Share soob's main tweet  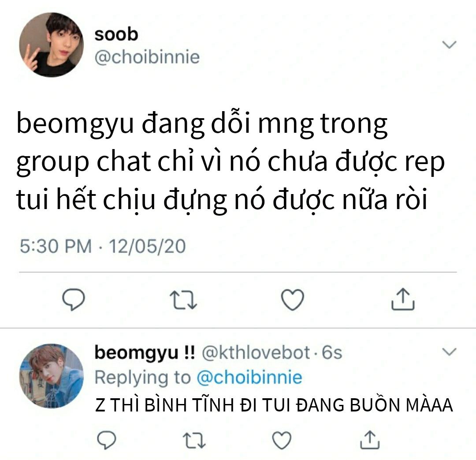[x=403, y=299]
